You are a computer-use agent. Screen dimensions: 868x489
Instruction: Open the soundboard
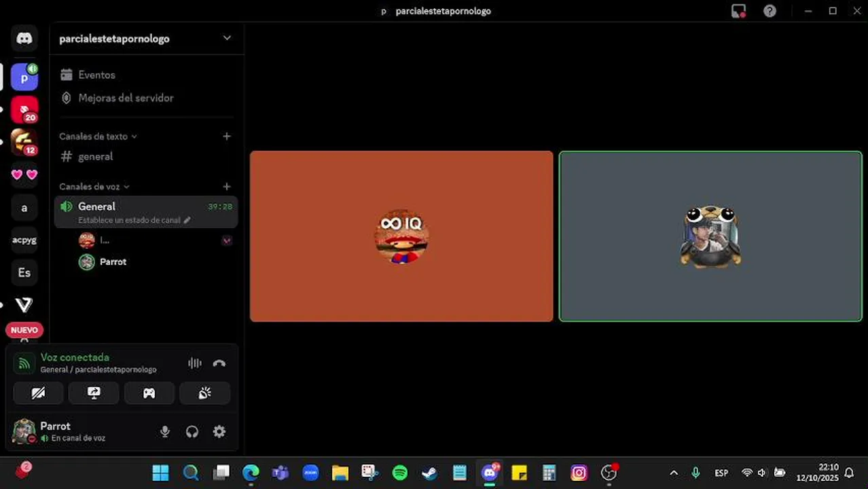pyautogui.click(x=204, y=393)
